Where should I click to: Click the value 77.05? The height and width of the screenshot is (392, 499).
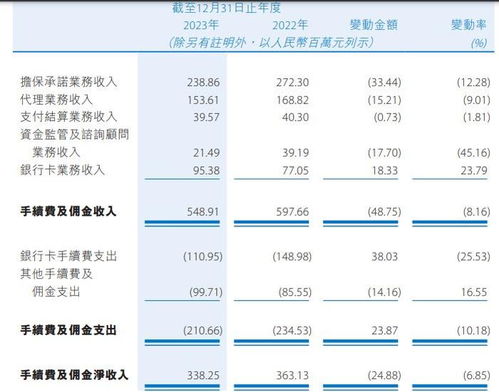point(295,171)
